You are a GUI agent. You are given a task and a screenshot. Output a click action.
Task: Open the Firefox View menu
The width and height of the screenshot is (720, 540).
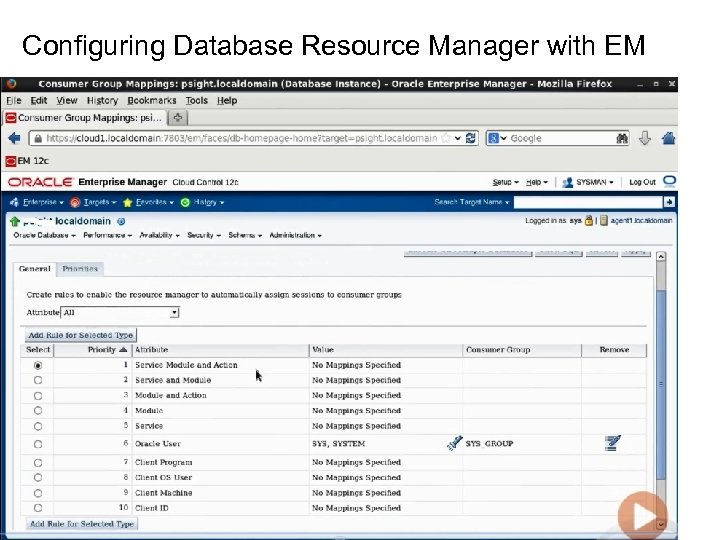click(67, 101)
